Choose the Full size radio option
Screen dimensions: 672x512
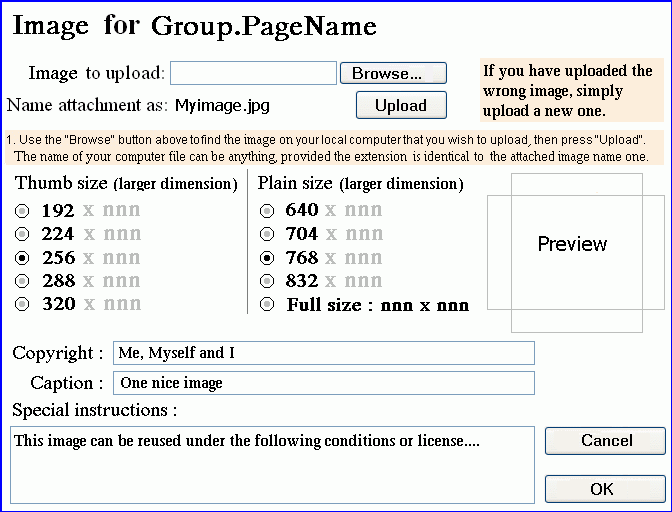[x=267, y=304]
